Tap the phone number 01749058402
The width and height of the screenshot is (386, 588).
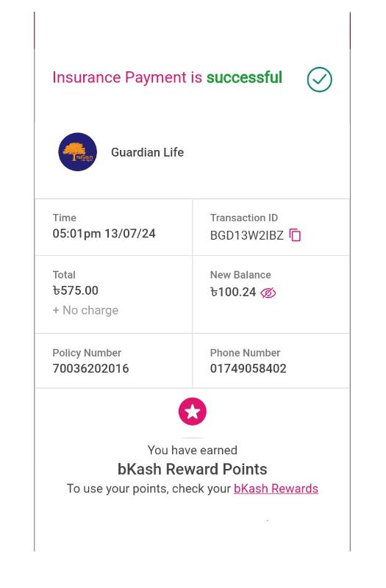[x=249, y=369]
